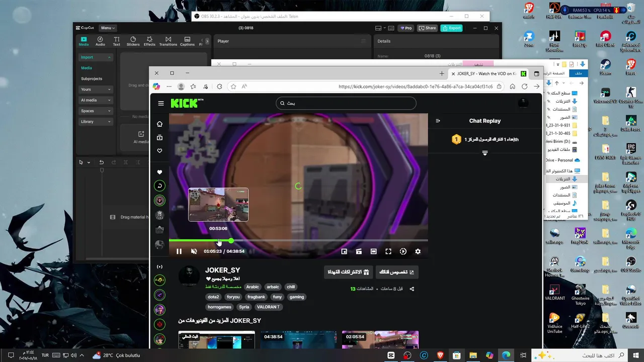Expand the CapCut Spaces section
The height and width of the screenshot is (362, 644).
(x=96, y=111)
